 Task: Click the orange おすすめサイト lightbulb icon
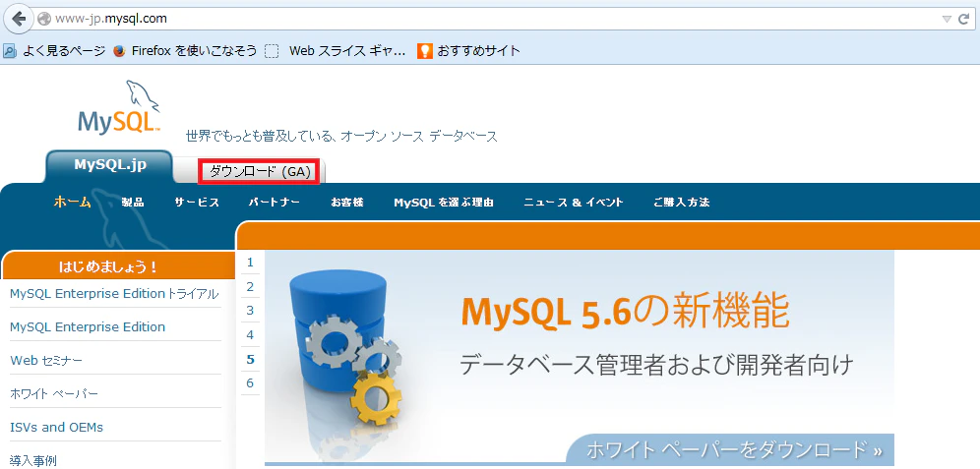424,50
